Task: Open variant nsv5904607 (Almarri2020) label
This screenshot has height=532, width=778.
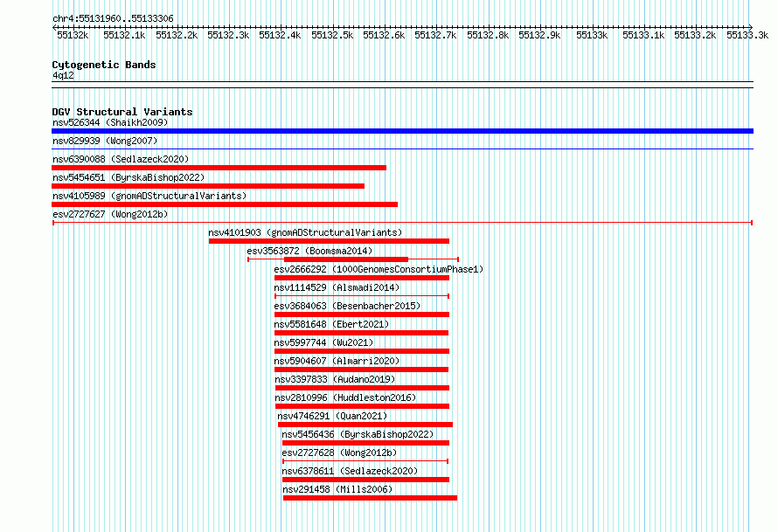Action: point(337,361)
